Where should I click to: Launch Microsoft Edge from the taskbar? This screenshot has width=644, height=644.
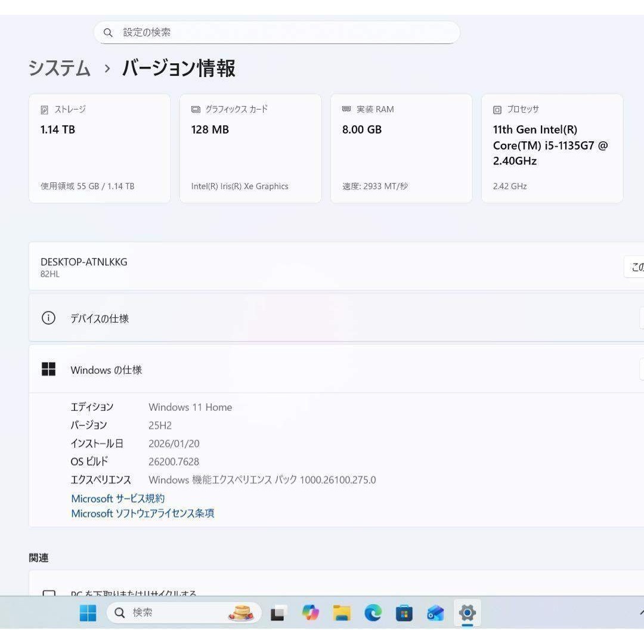click(373, 612)
